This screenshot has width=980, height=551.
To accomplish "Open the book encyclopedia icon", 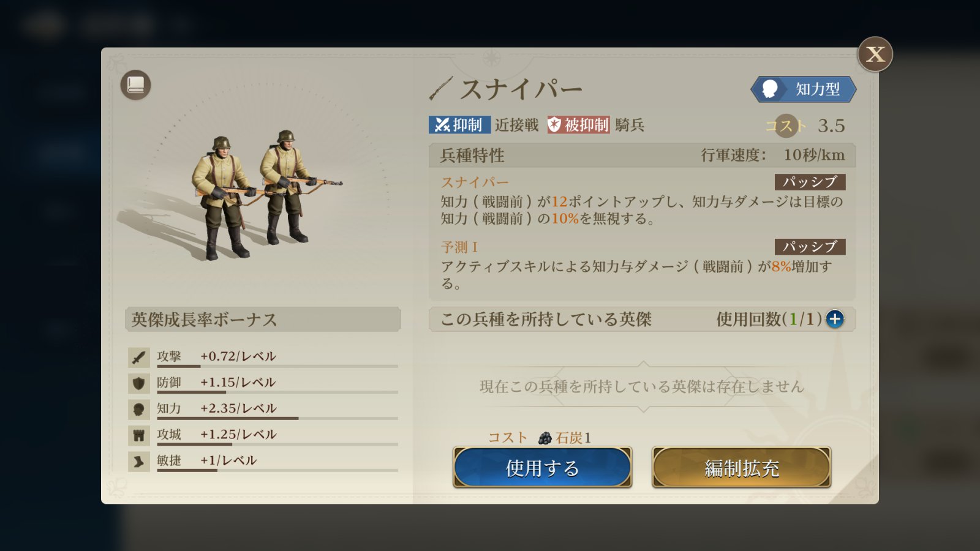I will coord(135,85).
